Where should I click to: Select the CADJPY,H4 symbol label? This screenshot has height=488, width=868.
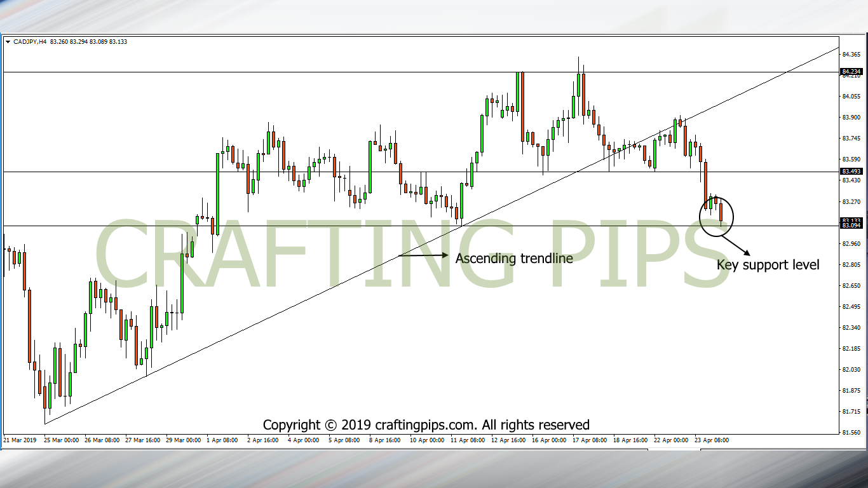click(x=29, y=42)
